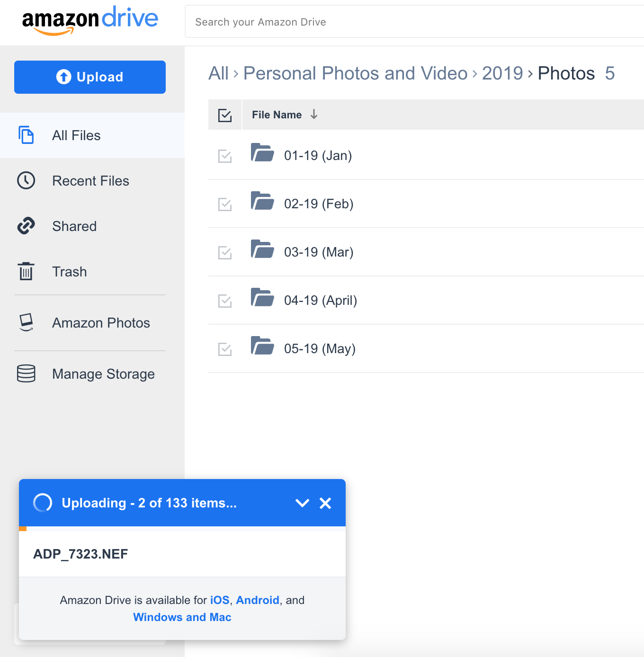Click the Upload button
This screenshot has width=644, height=657.
pos(90,77)
